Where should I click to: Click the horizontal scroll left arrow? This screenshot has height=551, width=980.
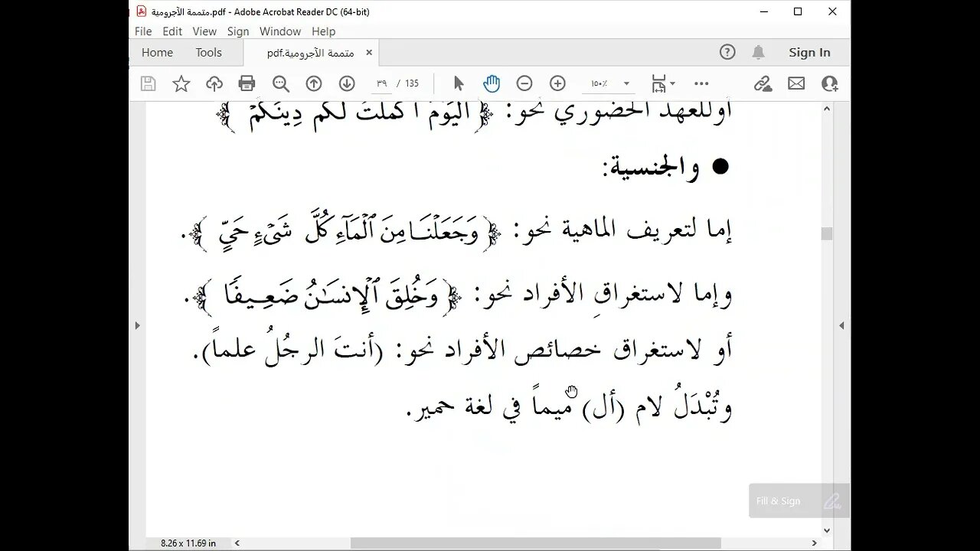(x=237, y=543)
